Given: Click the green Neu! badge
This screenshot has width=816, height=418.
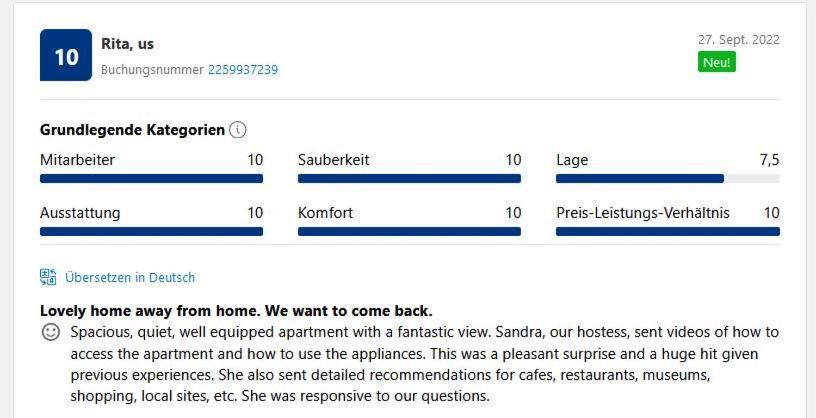Looking at the screenshot, I should coord(717,62).
